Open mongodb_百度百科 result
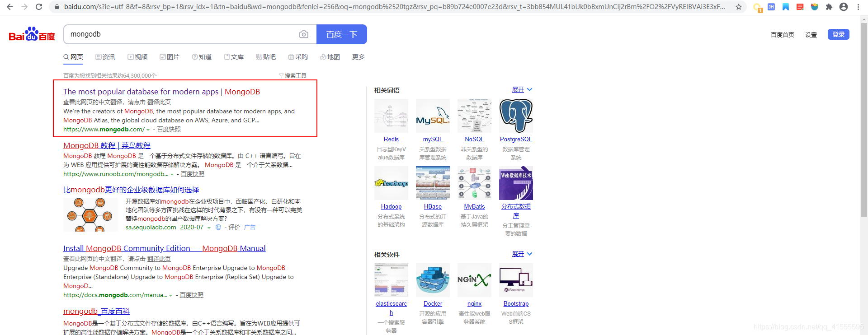The width and height of the screenshot is (868, 335). coord(96,311)
